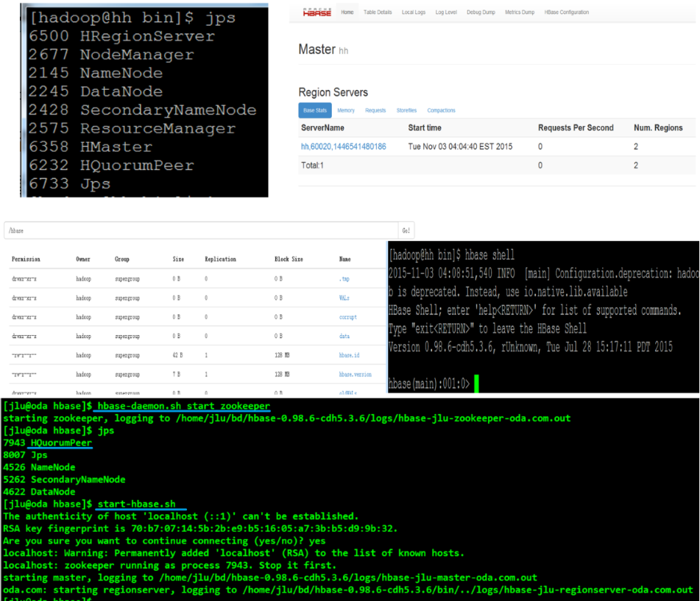Click the 8007 Jps line

tap(25, 455)
